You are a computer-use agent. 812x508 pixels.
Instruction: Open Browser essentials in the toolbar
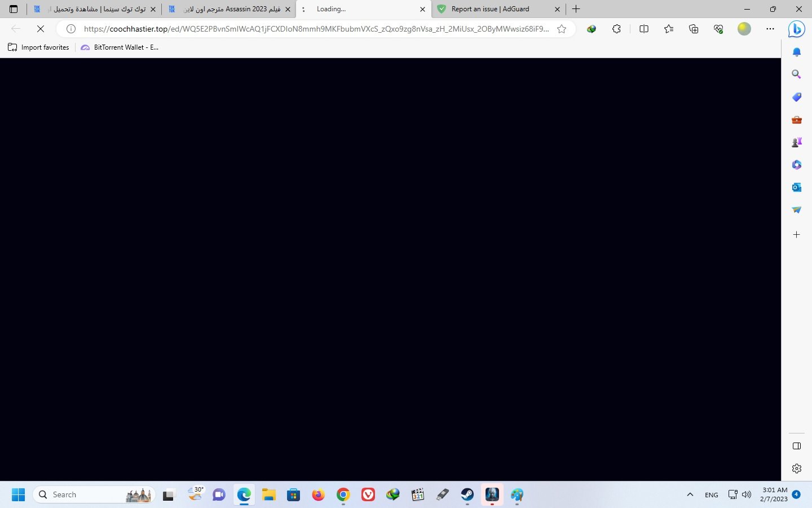click(x=718, y=29)
